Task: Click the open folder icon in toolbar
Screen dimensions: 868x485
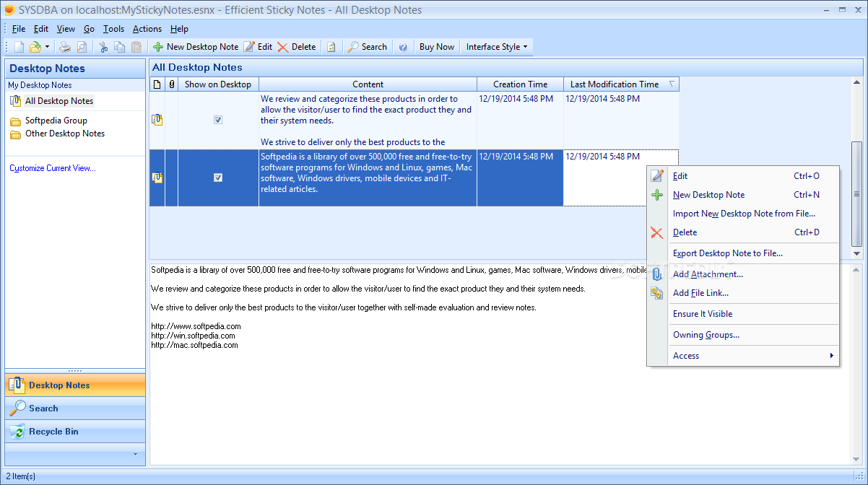Action: [35, 47]
